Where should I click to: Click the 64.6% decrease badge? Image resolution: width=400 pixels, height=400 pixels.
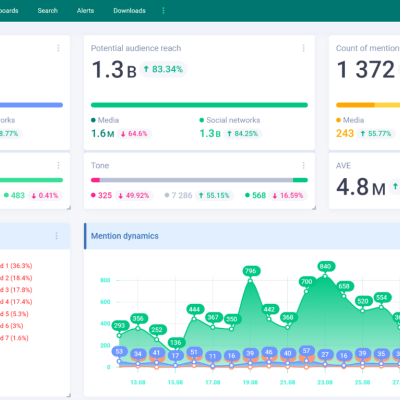[x=134, y=134]
